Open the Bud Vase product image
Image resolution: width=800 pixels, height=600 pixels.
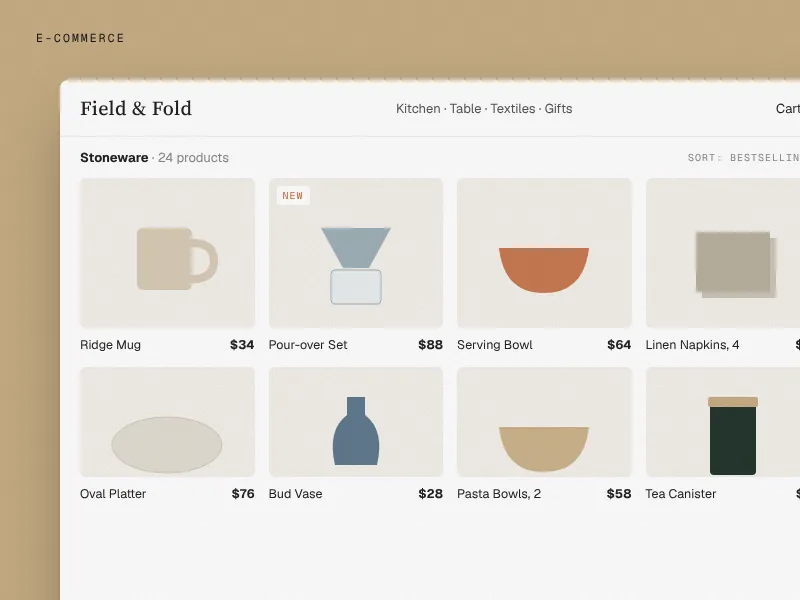click(356, 422)
